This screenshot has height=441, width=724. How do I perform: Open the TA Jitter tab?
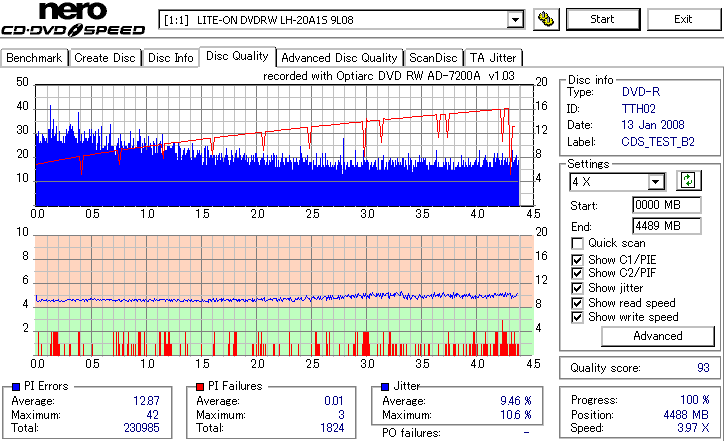(x=493, y=58)
